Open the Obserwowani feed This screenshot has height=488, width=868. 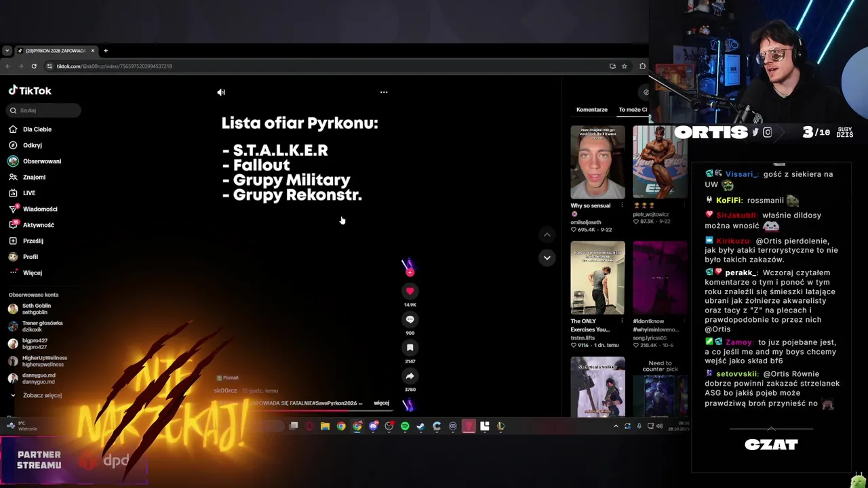click(x=35, y=161)
